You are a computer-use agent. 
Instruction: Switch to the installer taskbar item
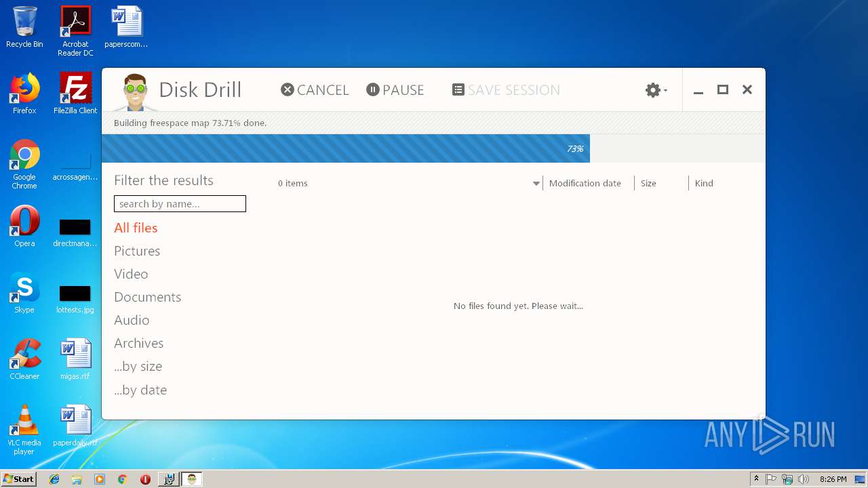point(169,479)
